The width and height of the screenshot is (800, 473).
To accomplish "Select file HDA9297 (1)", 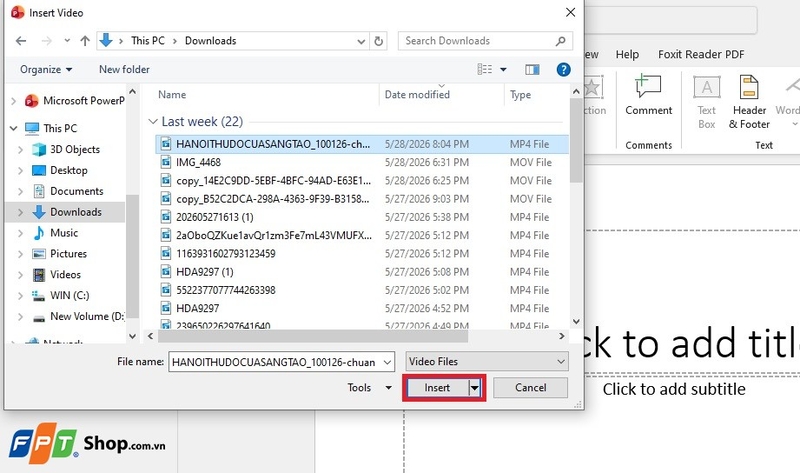I will (362, 272).
